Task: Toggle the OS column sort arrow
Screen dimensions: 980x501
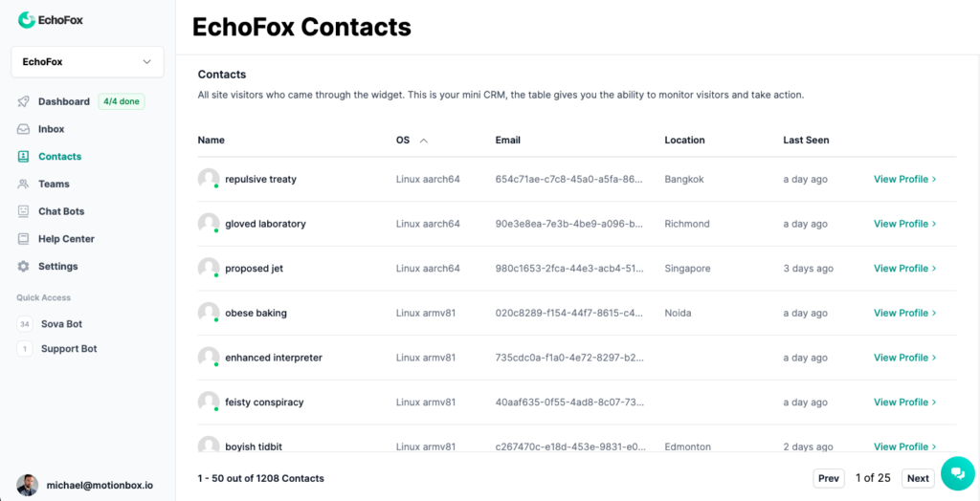Action: click(424, 141)
